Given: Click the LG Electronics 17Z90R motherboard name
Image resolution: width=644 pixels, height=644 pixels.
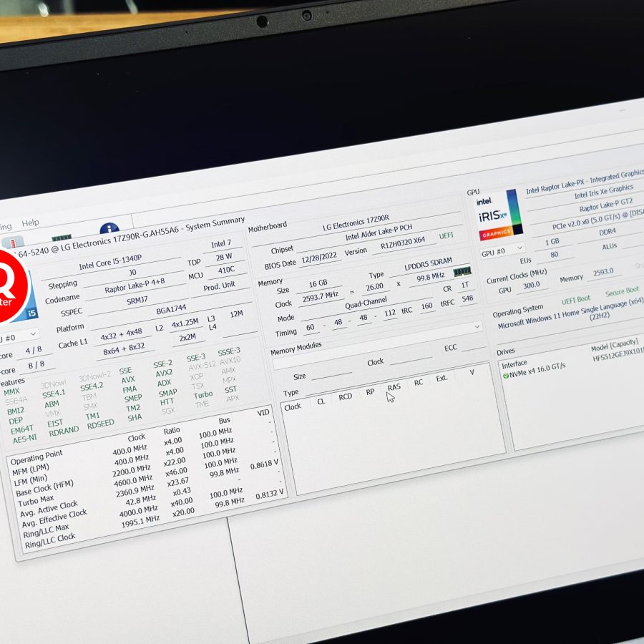Looking at the screenshot, I should 356,223.
